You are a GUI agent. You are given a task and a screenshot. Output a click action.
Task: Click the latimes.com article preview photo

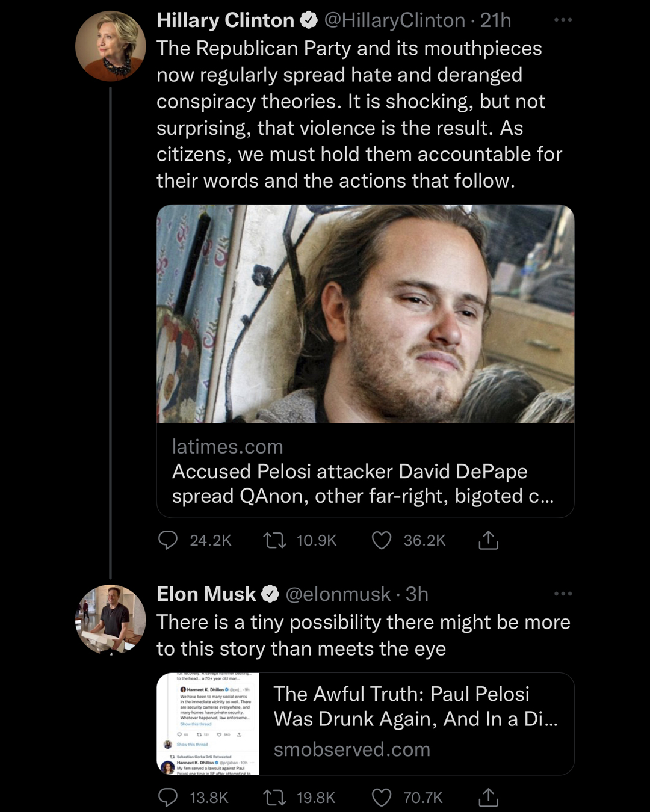click(x=365, y=313)
